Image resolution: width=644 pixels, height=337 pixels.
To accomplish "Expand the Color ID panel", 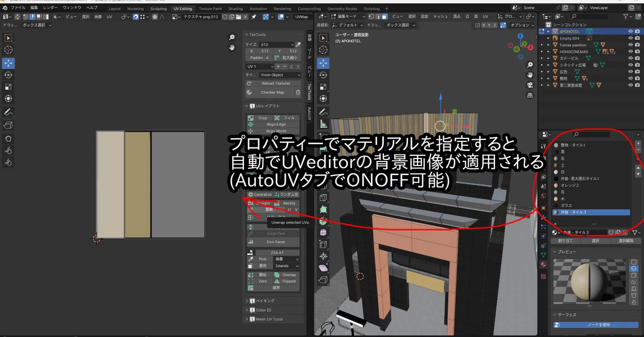I will tap(275, 310).
